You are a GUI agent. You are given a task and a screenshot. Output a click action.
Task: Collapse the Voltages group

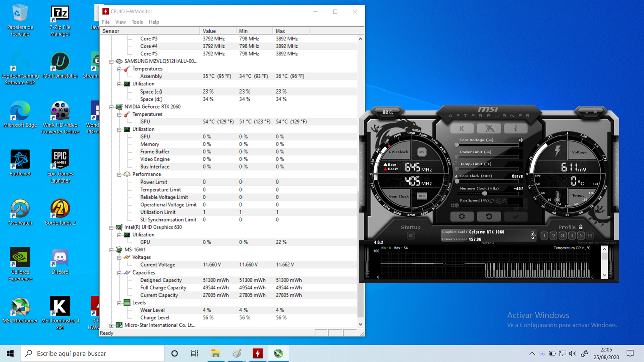(119, 257)
